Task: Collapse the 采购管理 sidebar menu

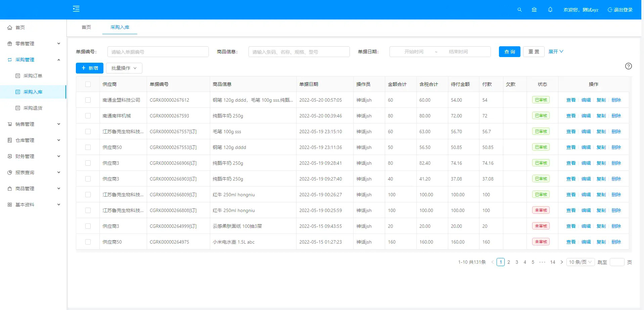Action: tap(33, 60)
